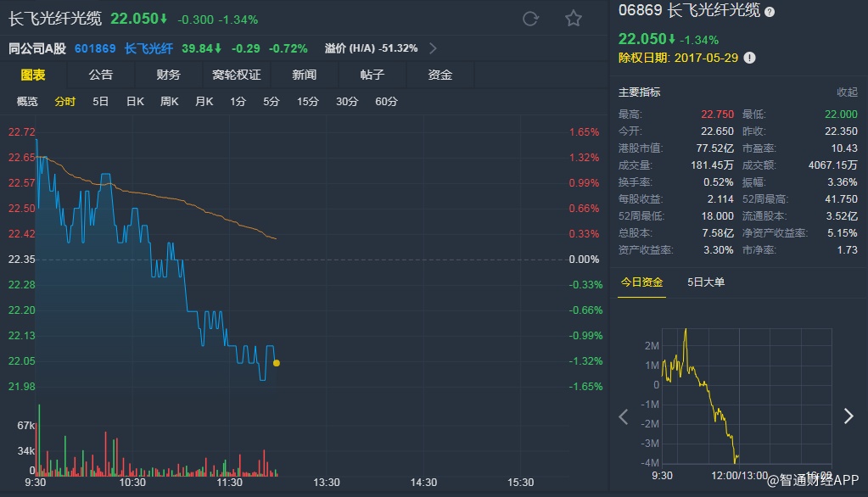868x497 pixels.
Task: Click the help icon beside 06869 title
Action: (x=770, y=12)
